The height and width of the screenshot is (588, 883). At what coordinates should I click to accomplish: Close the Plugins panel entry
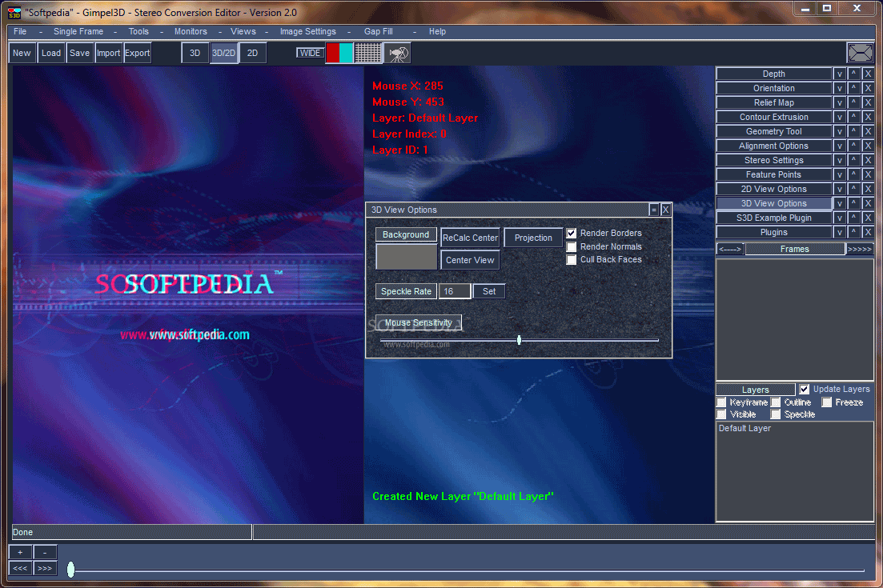tap(868, 232)
